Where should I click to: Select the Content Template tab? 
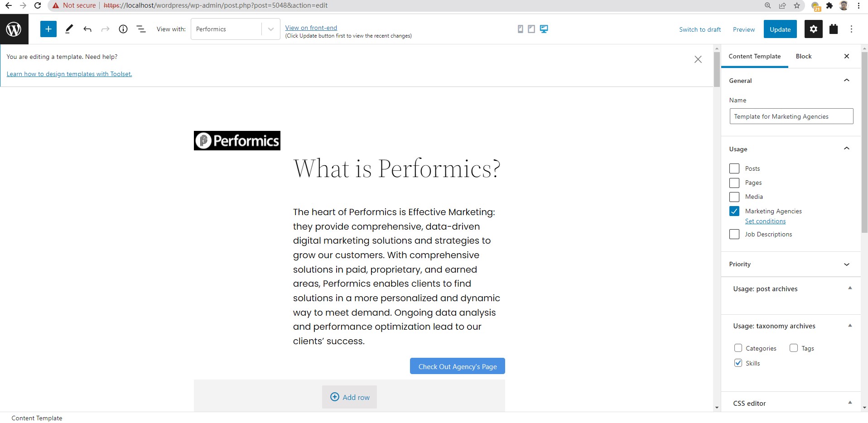(x=755, y=56)
